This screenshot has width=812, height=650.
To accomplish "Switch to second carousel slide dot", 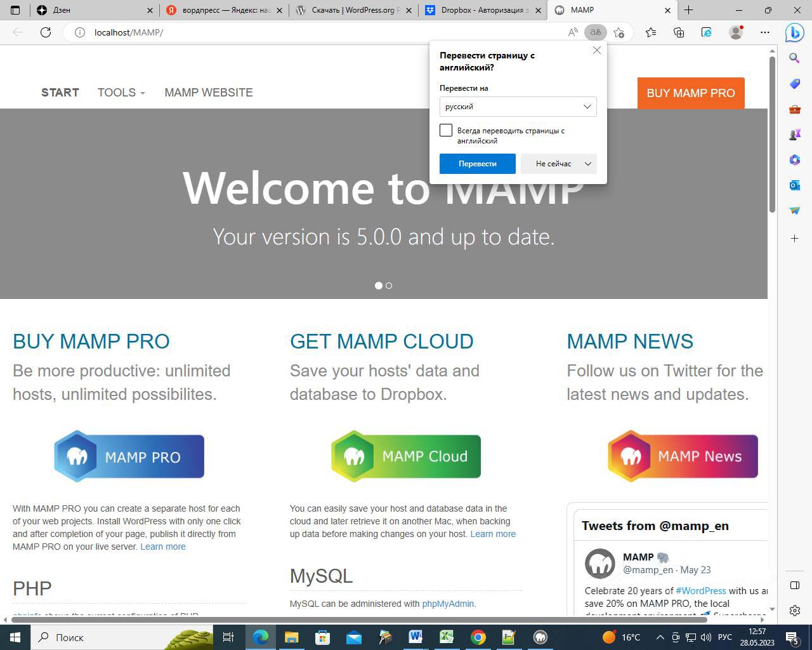I will [x=389, y=286].
